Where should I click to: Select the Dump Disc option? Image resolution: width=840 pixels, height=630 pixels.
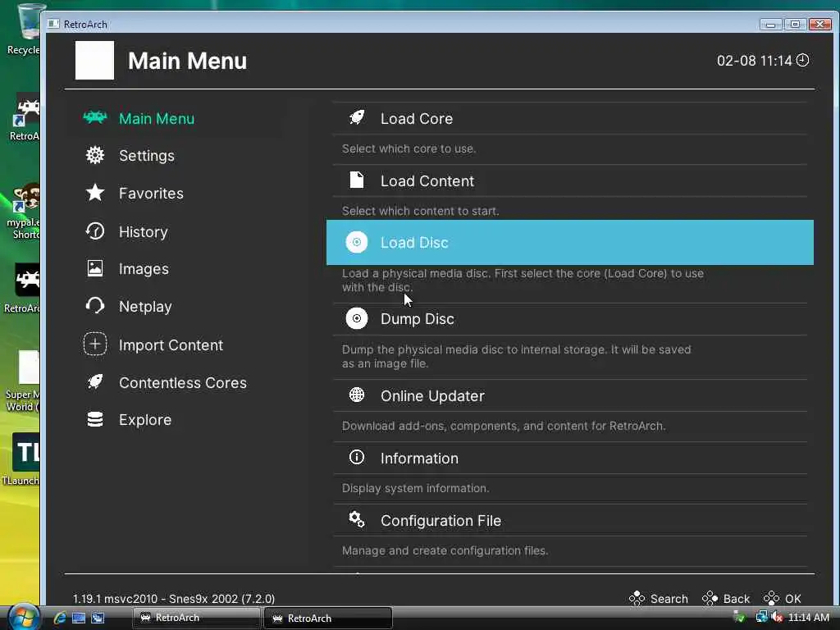pos(570,319)
